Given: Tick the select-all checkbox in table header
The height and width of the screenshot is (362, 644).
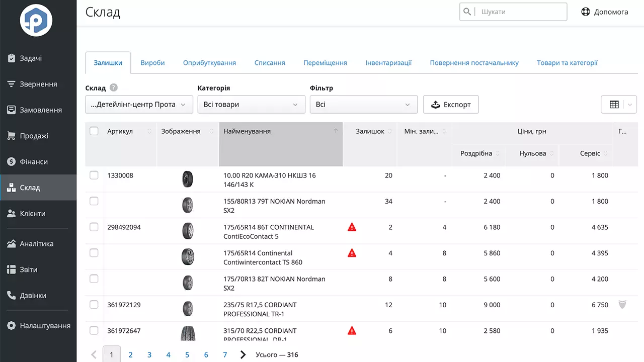Looking at the screenshot, I should pyautogui.click(x=94, y=131).
